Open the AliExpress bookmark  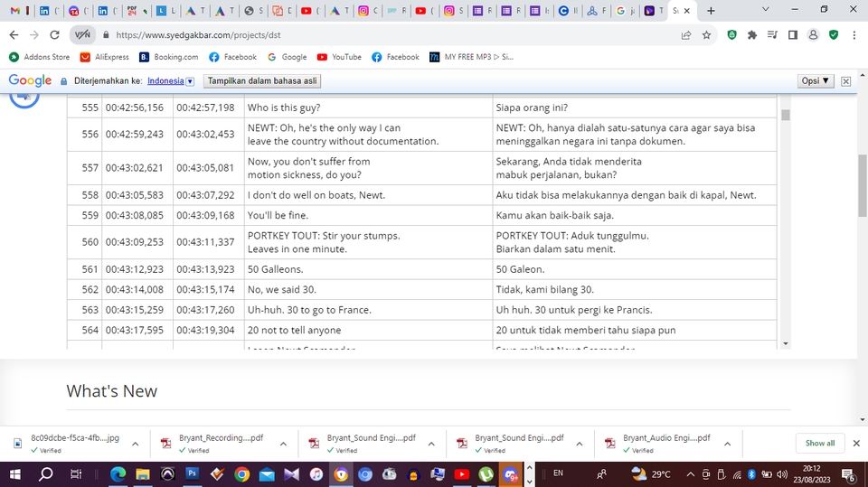(x=105, y=57)
